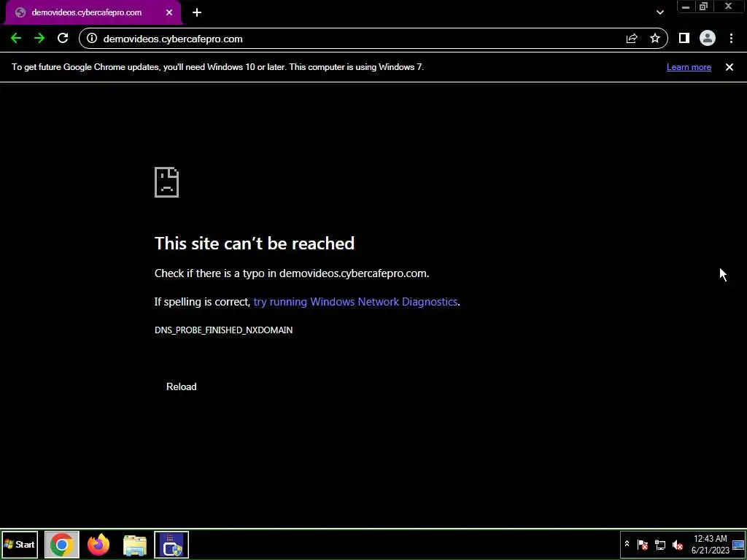
Task: Click try running Windows Network Diagnostics link
Action: coord(355,302)
